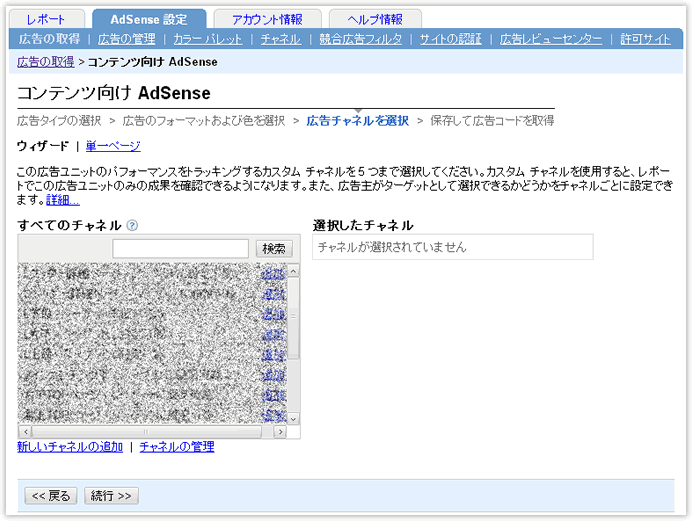Viewport: 692px width, 521px height.
Task: Click the 新しいチャネルの追加 link
Action: [70, 447]
